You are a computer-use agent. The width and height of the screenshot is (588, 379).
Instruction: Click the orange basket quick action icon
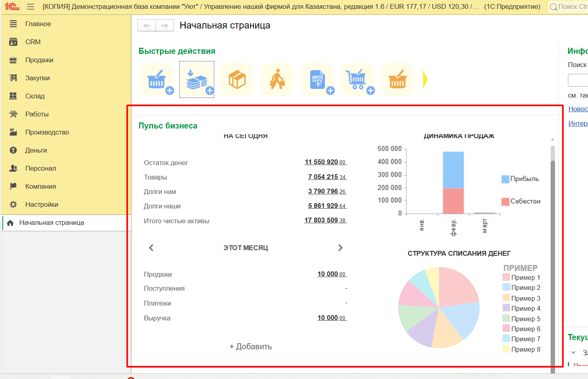(x=397, y=79)
